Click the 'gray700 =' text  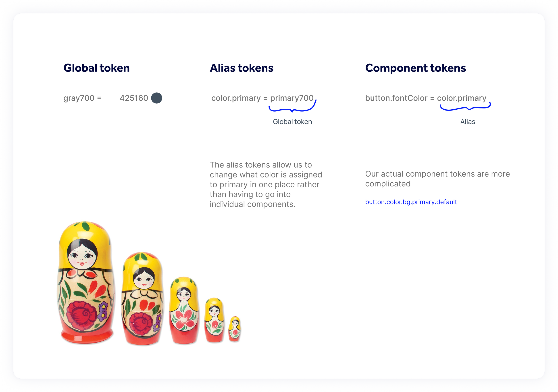[x=82, y=98]
